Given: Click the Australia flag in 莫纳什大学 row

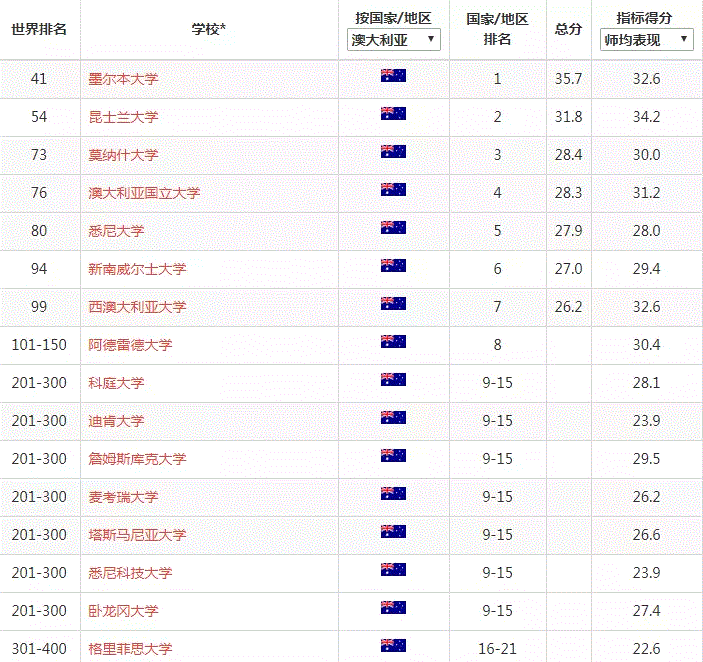Looking at the screenshot, I should coord(393,151).
